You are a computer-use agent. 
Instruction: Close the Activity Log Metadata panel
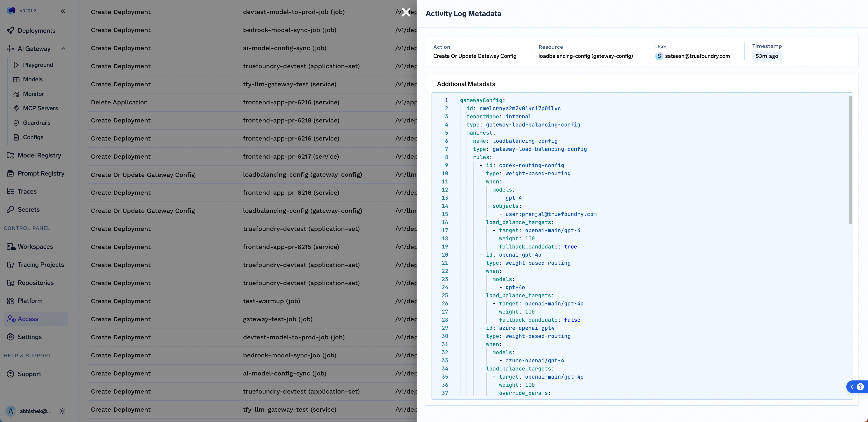[x=406, y=12]
